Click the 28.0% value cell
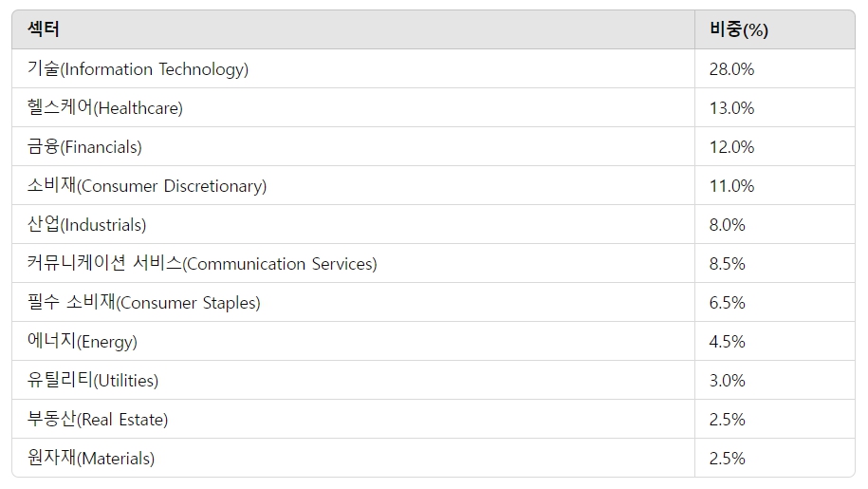The width and height of the screenshot is (868, 489). pyautogui.click(x=731, y=69)
